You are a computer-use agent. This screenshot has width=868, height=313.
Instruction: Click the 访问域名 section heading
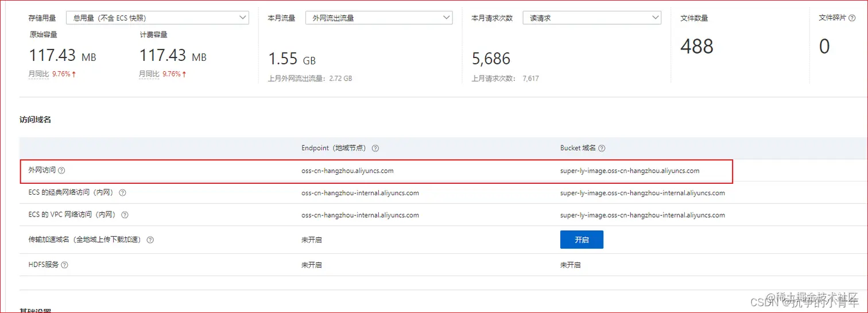(36, 119)
